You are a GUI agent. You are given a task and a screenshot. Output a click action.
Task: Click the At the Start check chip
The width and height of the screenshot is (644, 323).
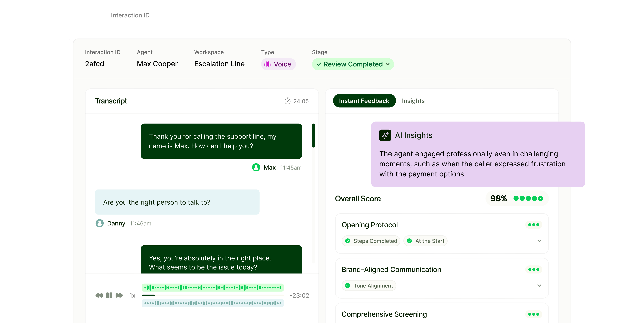pos(425,241)
